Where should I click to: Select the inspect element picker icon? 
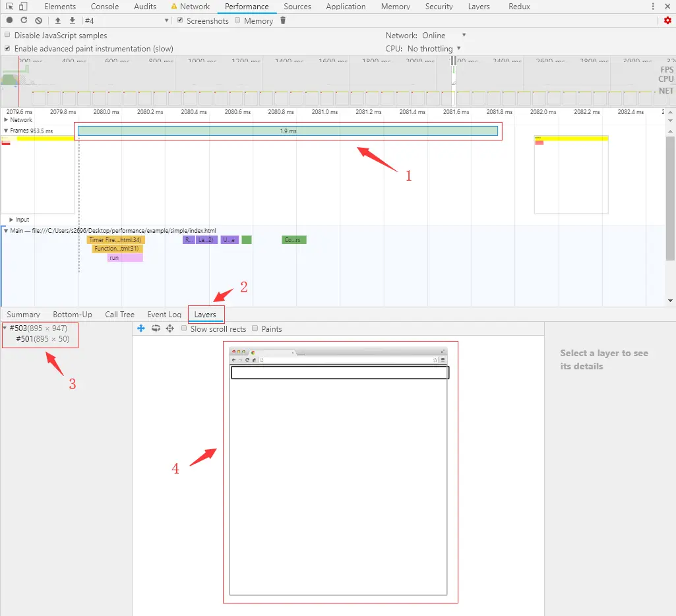pos(9,7)
